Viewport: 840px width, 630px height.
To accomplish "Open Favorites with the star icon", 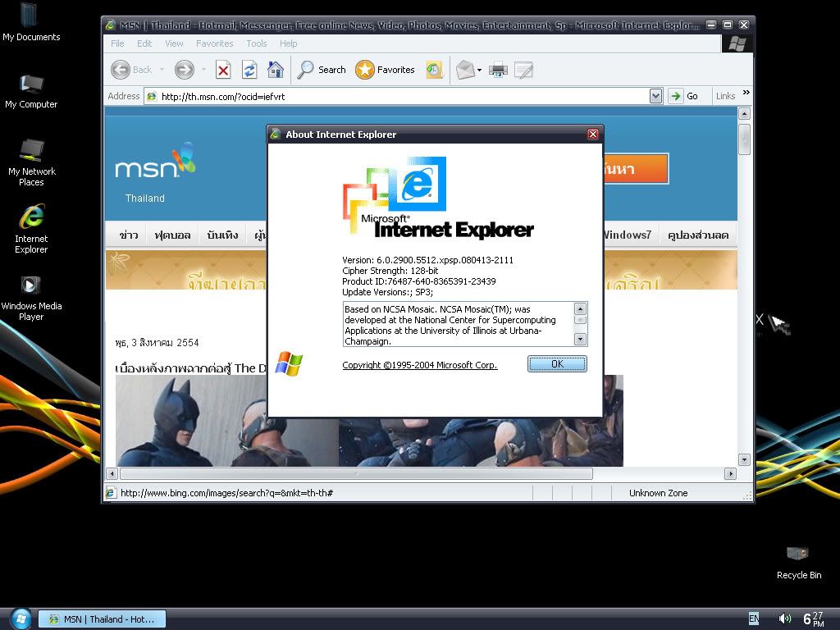I will [365, 70].
